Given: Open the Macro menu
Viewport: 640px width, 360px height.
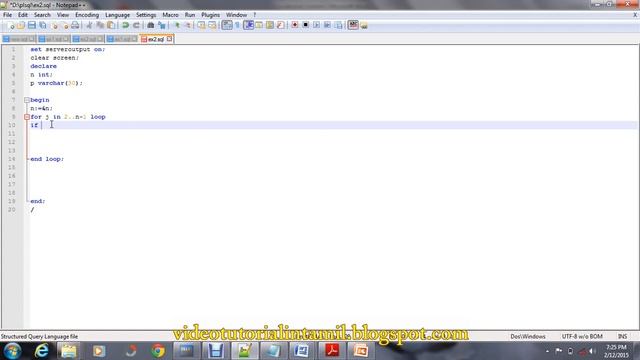Looking at the screenshot, I should click(170, 15).
